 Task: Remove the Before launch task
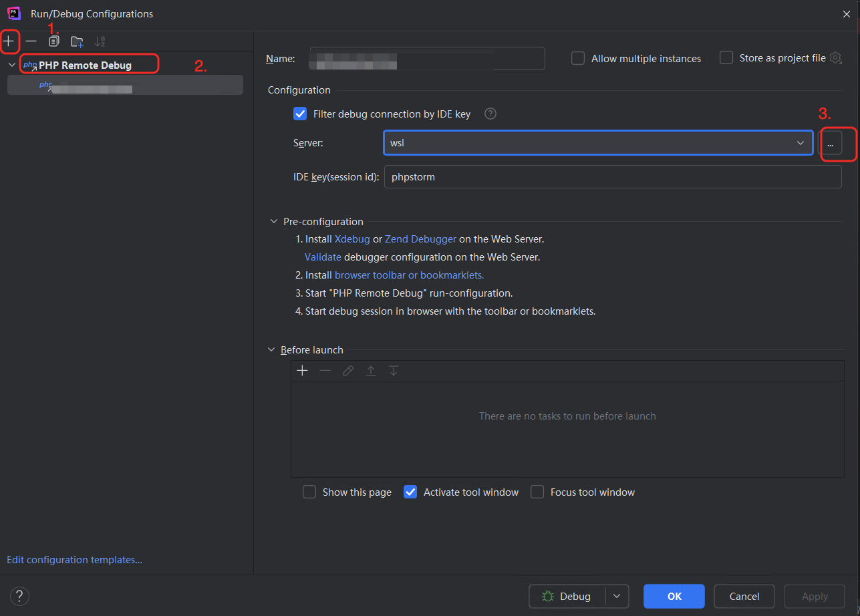pyautogui.click(x=325, y=371)
